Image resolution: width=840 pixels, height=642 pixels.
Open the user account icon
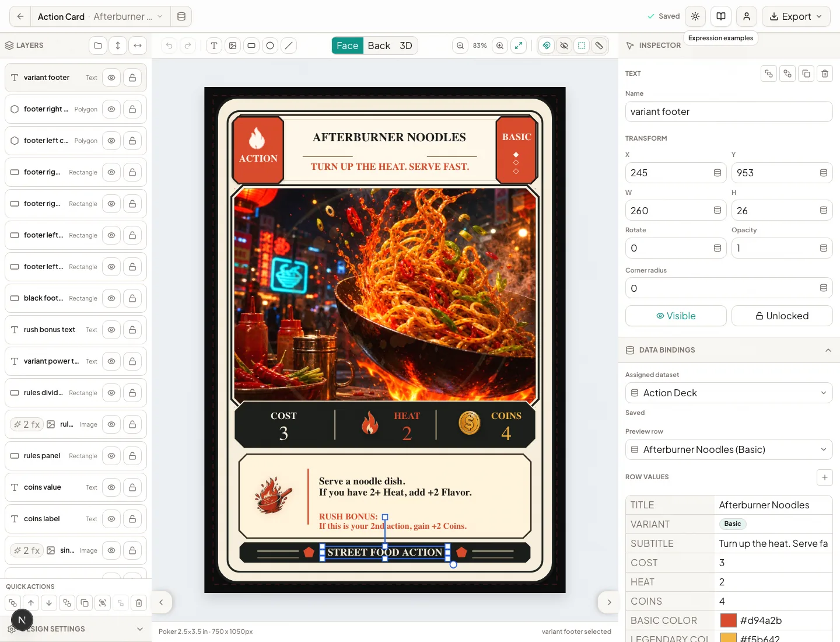click(x=747, y=16)
